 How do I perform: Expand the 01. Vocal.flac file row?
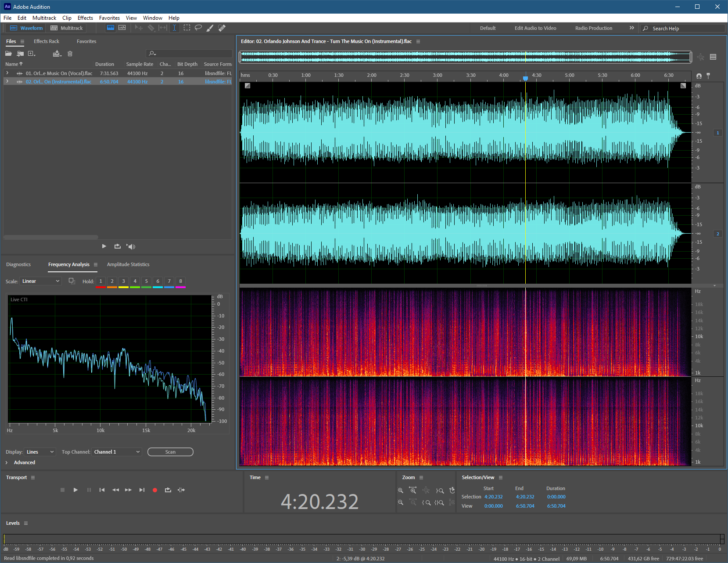tap(7, 73)
